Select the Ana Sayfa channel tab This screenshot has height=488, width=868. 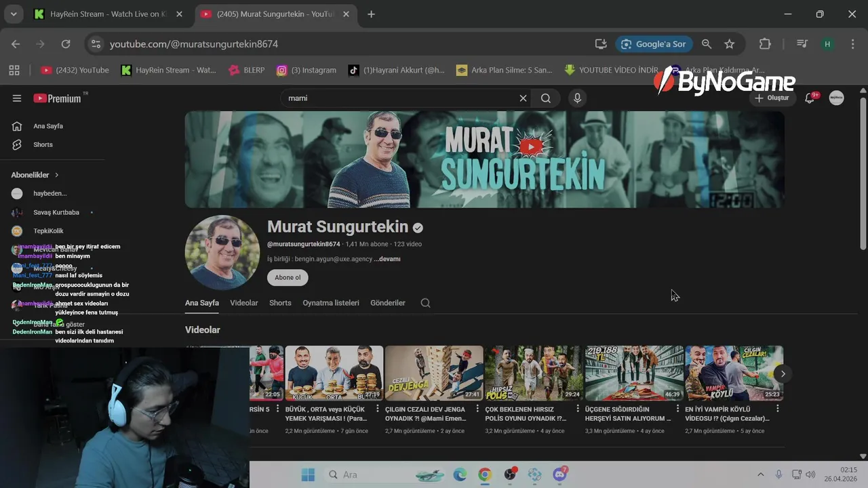[x=202, y=303]
